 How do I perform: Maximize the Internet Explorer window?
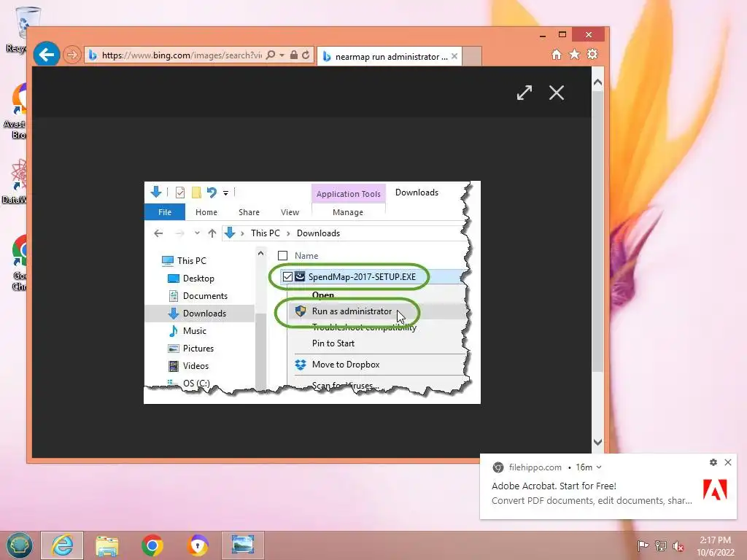tap(562, 35)
